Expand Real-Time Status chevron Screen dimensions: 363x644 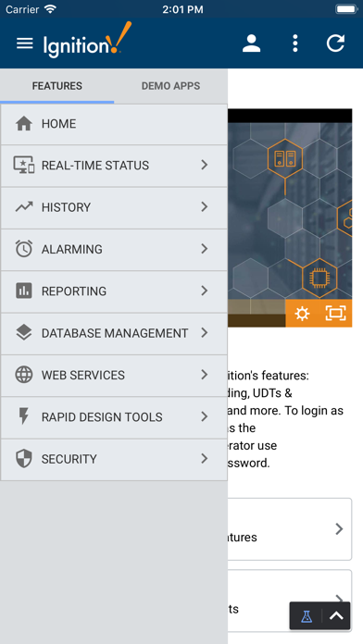click(205, 165)
